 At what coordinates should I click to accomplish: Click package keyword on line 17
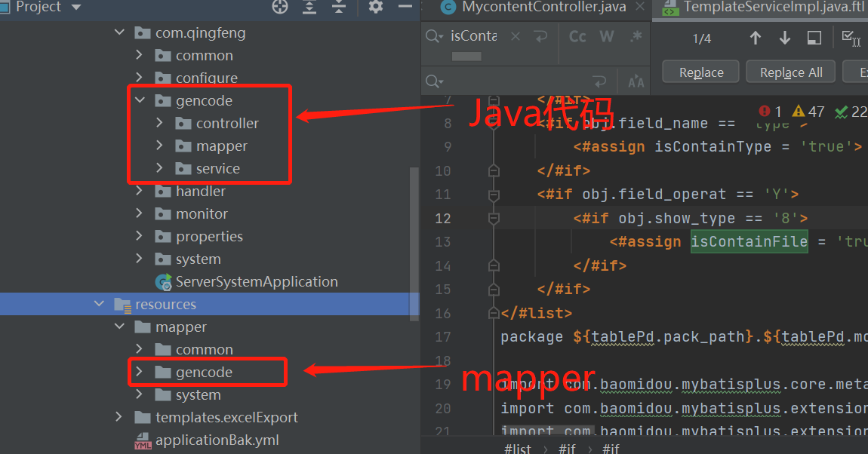[x=531, y=337]
